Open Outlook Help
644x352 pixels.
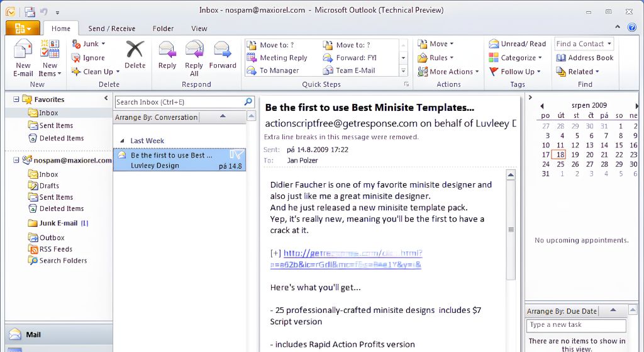pyautogui.click(x=632, y=28)
